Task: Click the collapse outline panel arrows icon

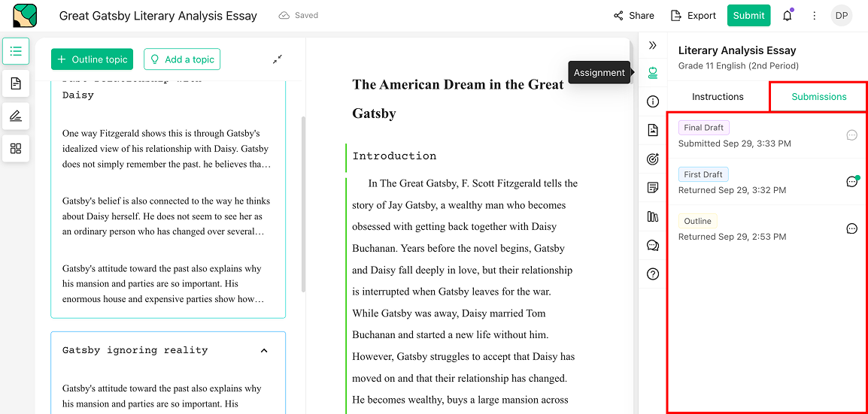Action: (x=278, y=59)
